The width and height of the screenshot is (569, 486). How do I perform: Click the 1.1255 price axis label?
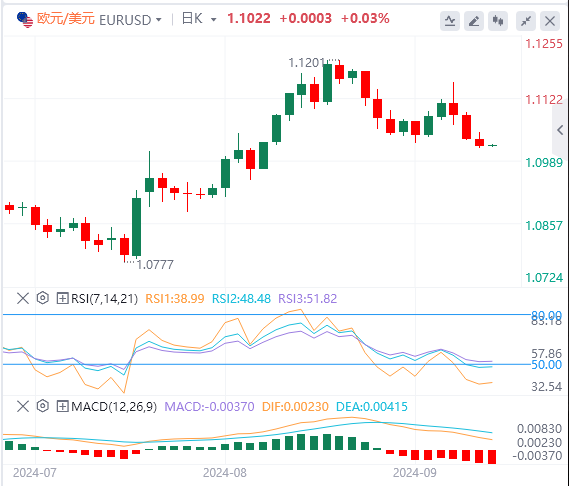point(544,44)
